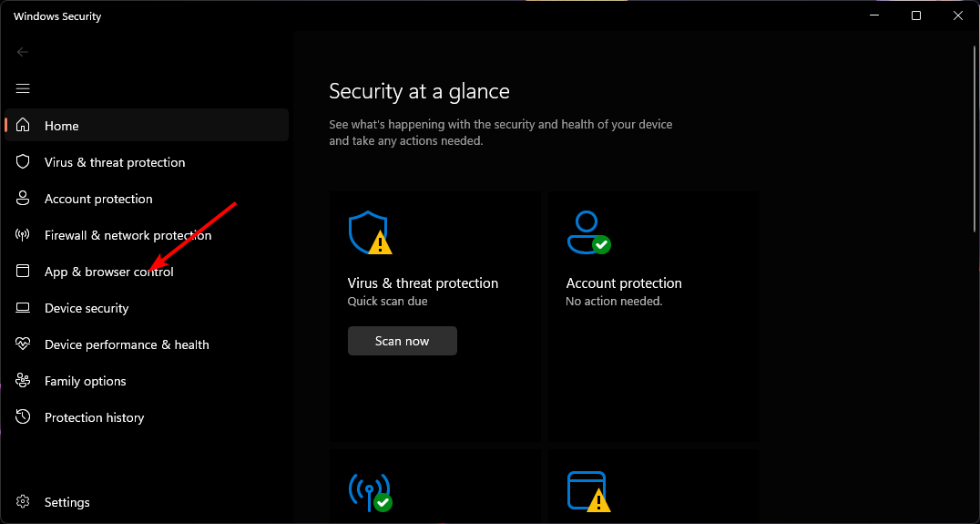The image size is (980, 524).
Task: Open Settings at bottom of sidebar
Action: pyautogui.click(x=147, y=502)
